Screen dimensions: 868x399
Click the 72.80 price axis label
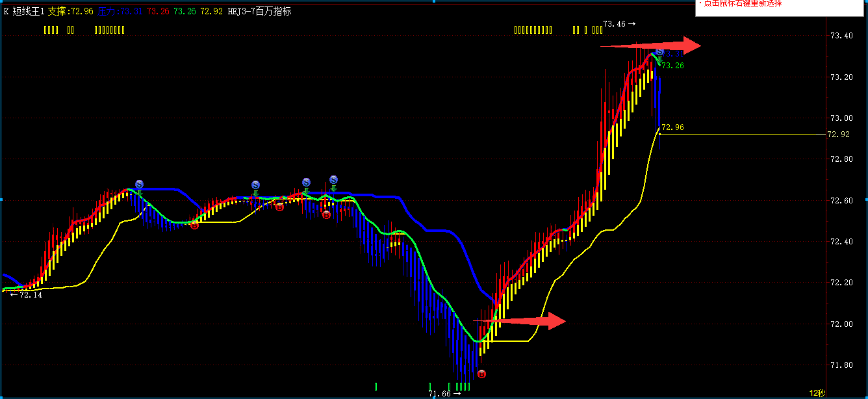[x=841, y=159]
